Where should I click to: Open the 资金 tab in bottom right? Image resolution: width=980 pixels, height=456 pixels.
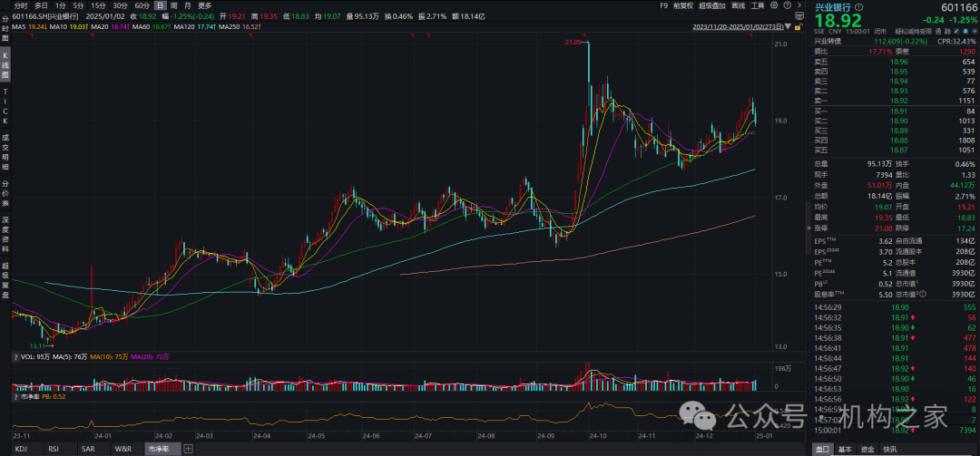coord(867,449)
